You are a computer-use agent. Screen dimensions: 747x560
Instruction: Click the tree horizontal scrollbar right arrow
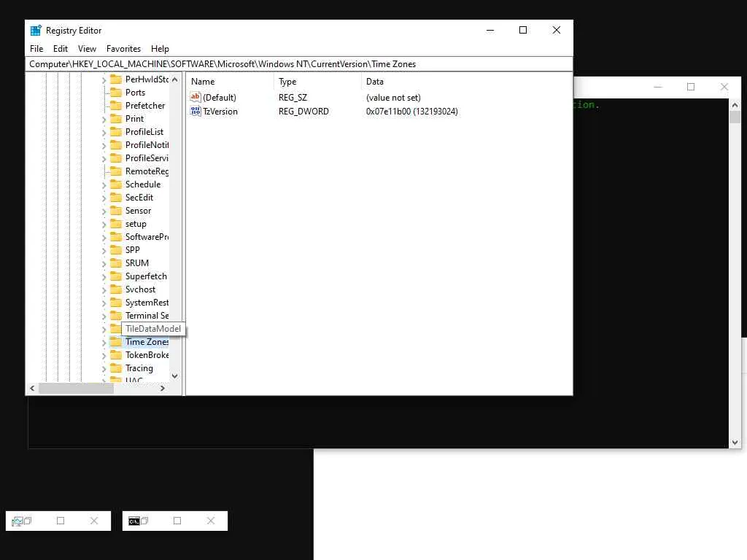click(163, 388)
